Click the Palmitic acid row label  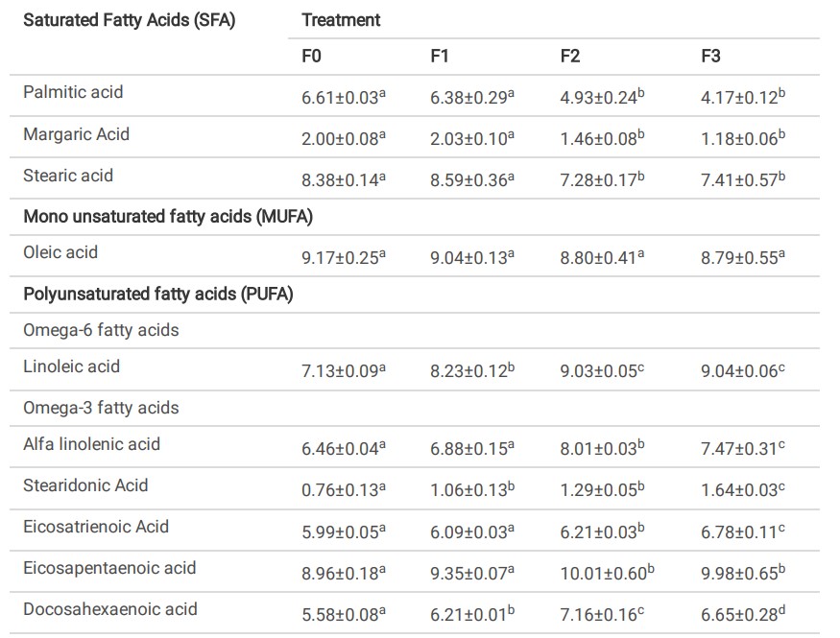(73, 93)
